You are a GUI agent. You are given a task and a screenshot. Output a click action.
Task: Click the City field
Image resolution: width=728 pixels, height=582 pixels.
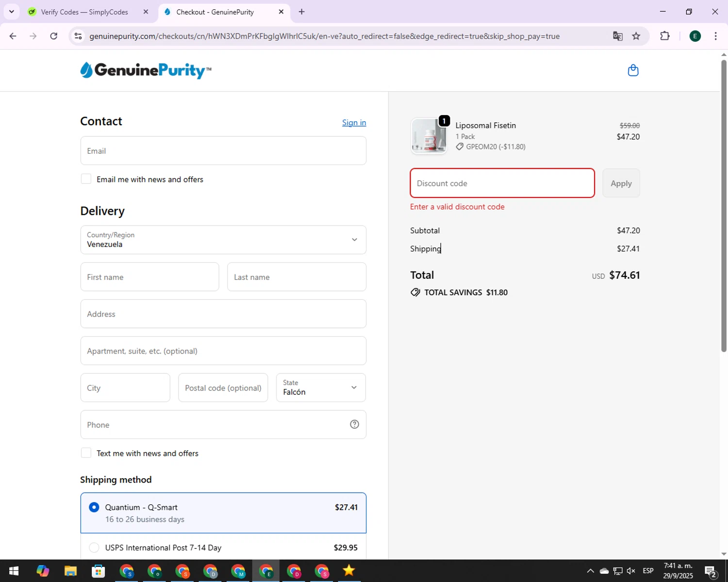click(125, 388)
